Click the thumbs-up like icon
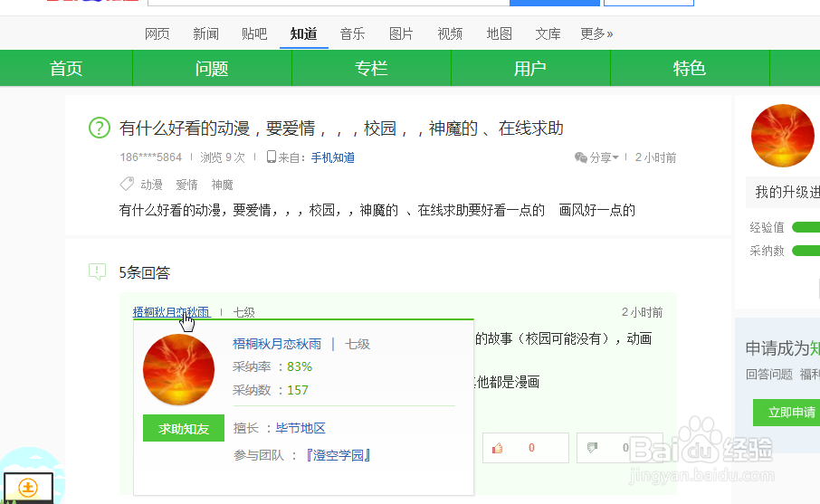 [x=497, y=448]
